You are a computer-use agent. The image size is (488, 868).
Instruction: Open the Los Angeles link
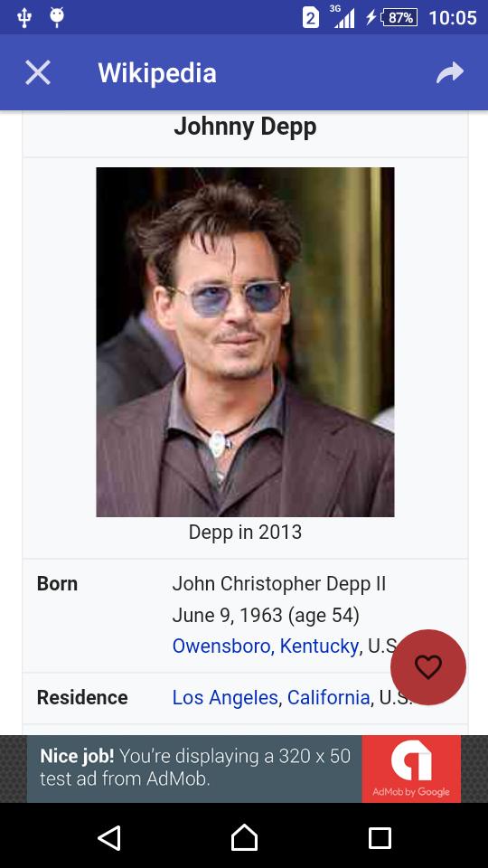tap(225, 697)
